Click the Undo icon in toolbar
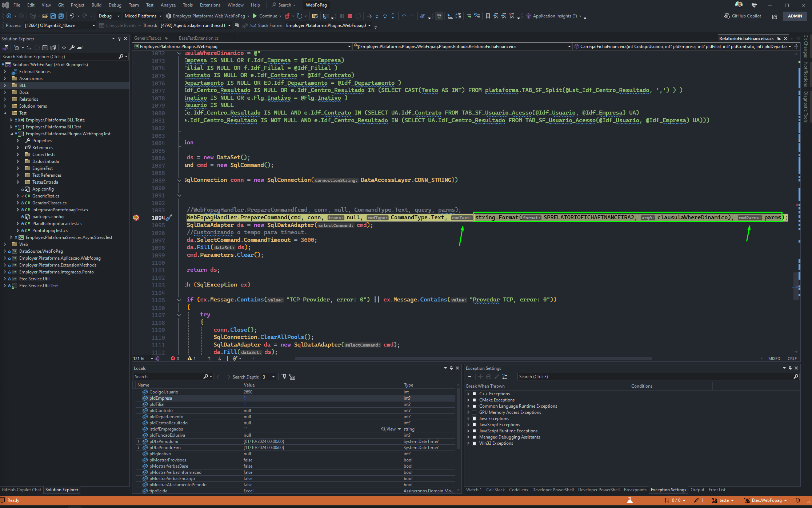The width and height of the screenshot is (812, 508). 72,16
